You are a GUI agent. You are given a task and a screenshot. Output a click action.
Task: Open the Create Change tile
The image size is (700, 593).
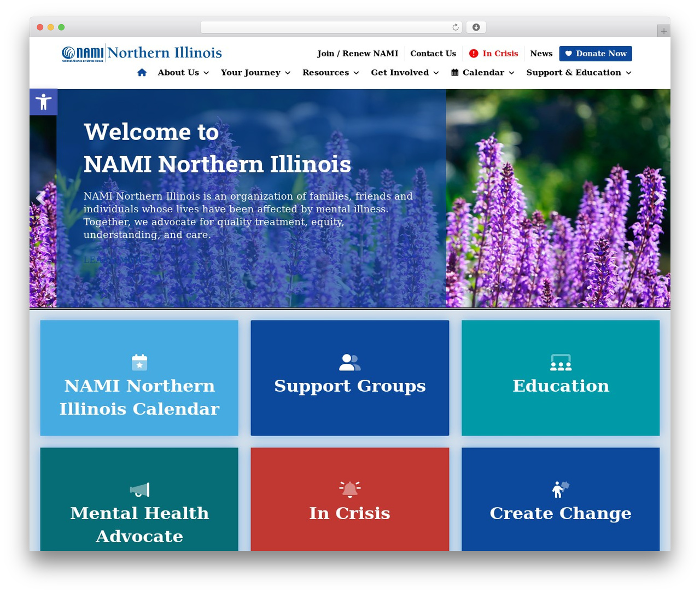(561, 499)
